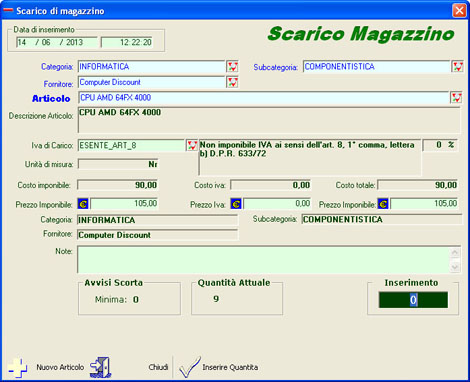This screenshot has height=382, width=470.
Task: Open the Fornitore dropdown arrow icon
Action: [x=232, y=82]
